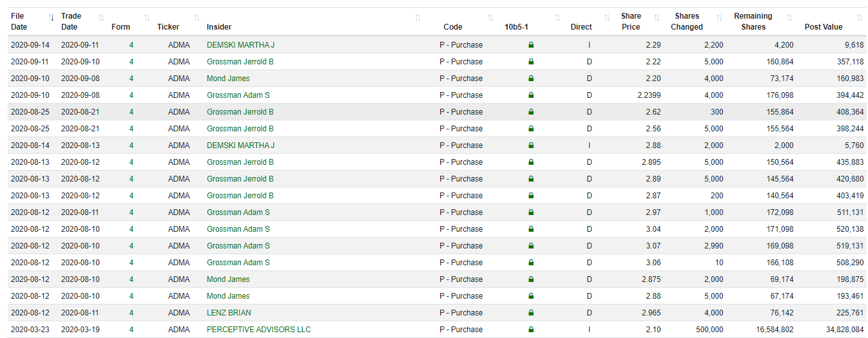Open PERCEPTIVE ADVISORS LLC insider link
868x338 pixels.
[258, 330]
